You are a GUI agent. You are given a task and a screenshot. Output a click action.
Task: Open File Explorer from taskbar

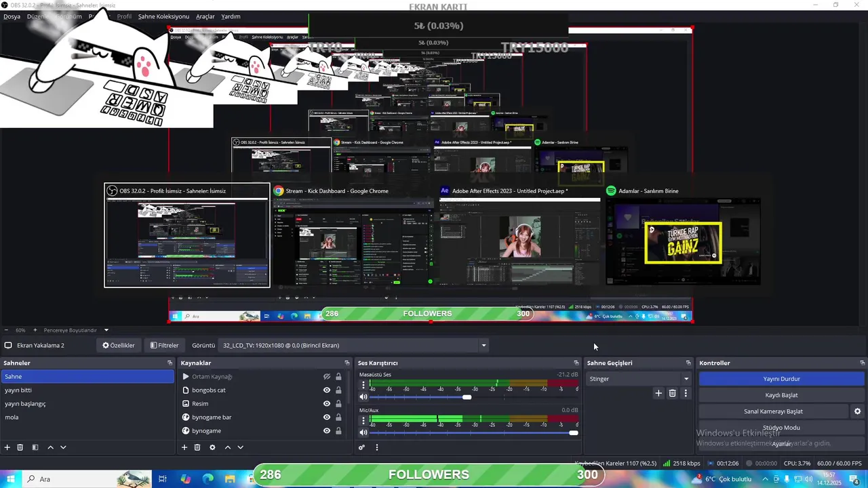(230, 479)
